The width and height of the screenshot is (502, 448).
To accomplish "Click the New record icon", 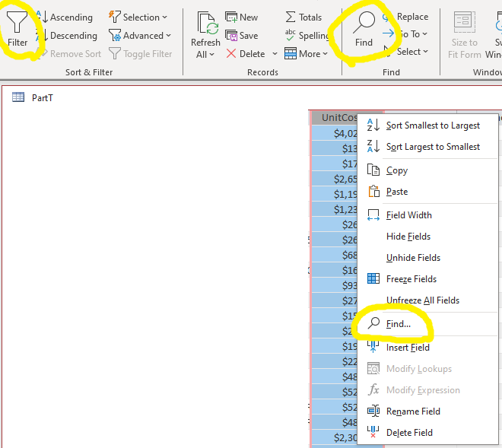I will [231, 17].
